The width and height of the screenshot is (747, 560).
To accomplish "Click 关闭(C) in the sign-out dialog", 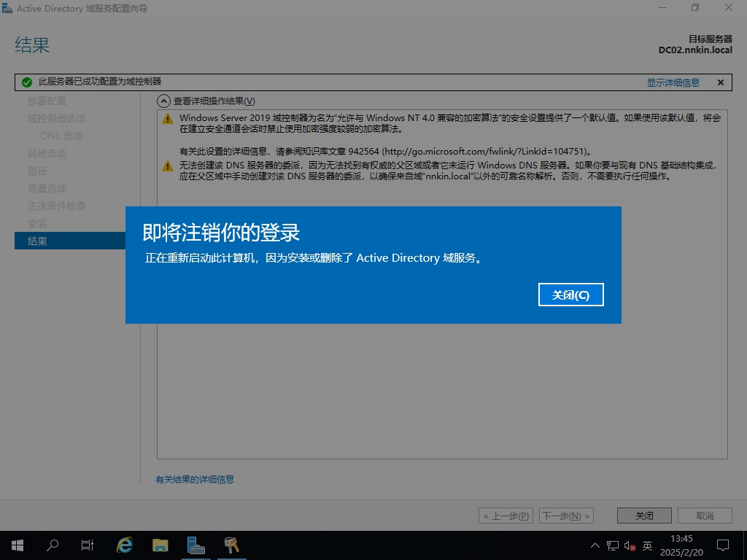I will [x=570, y=295].
